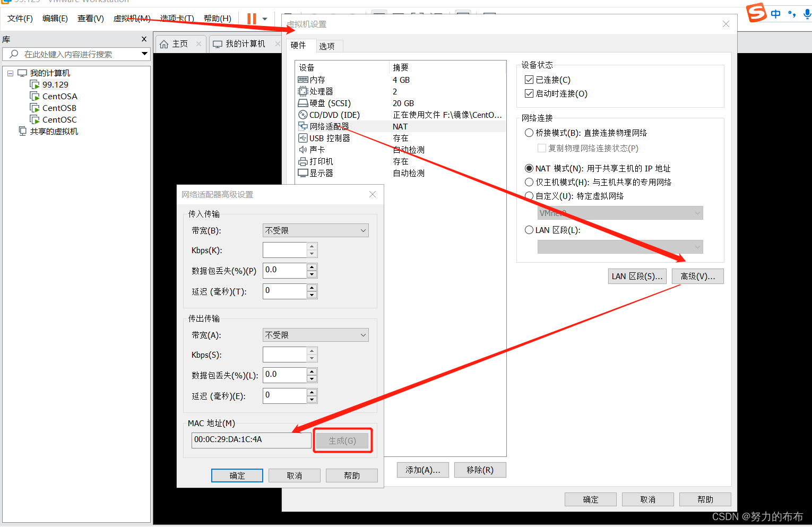
Task: Click 取消 in the 虚拟机设置 dialog
Action: [x=648, y=499]
